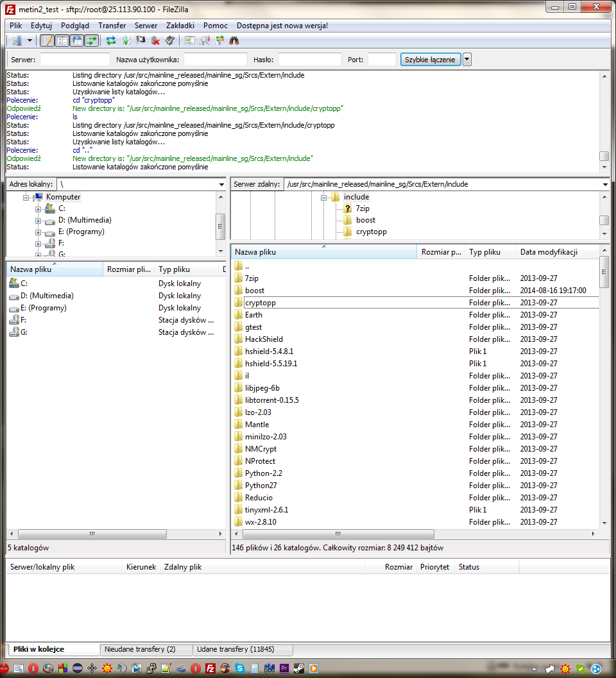This screenshot has height=678, width=616.
Task: Search remote files with binoculars icon
Action: [234, 40]
